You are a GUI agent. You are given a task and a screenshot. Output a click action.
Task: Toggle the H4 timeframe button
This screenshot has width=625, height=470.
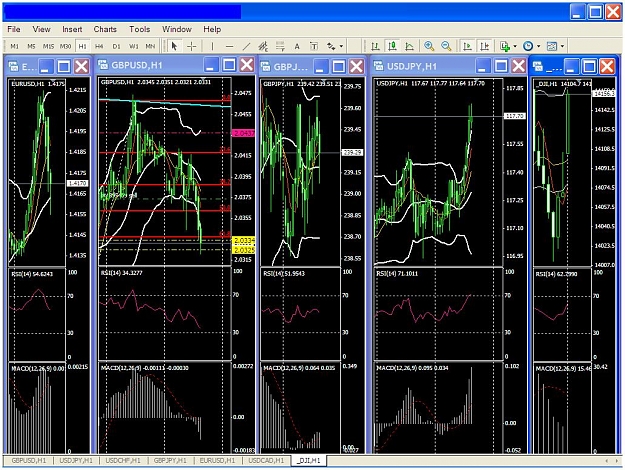coord(99,46)
